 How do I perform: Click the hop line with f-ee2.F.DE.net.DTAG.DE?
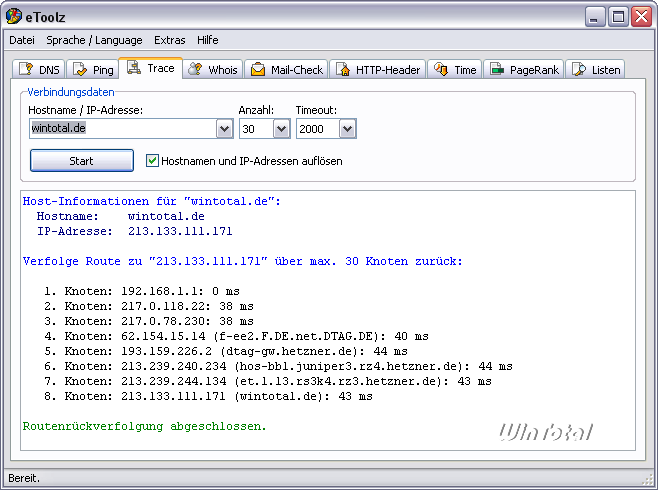(x=236, y=336)
